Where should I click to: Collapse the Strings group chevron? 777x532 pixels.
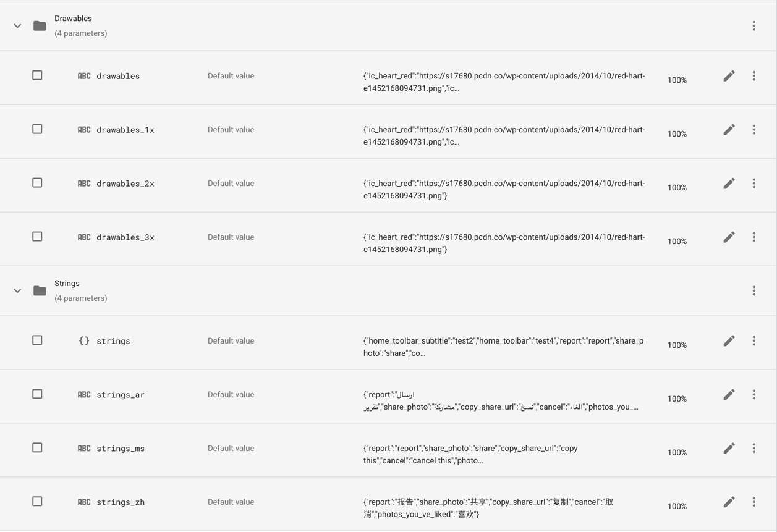tap(17, 291)
